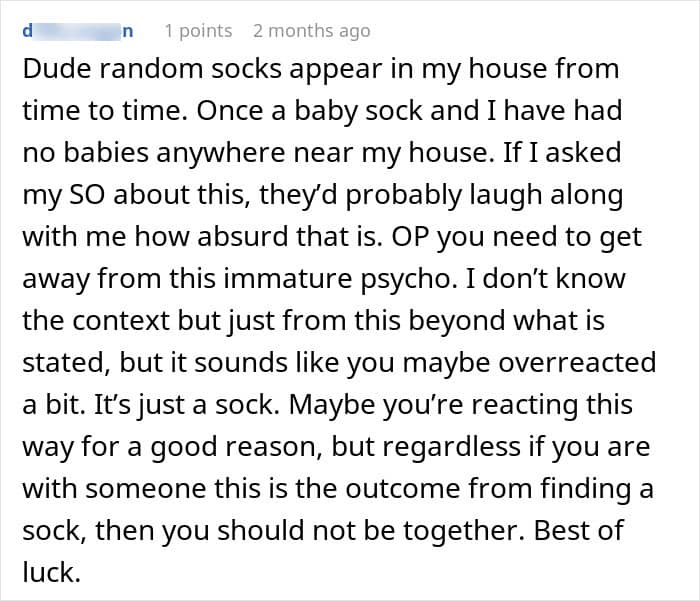Click the phrase 'probably laugh along'

(484, 195)
